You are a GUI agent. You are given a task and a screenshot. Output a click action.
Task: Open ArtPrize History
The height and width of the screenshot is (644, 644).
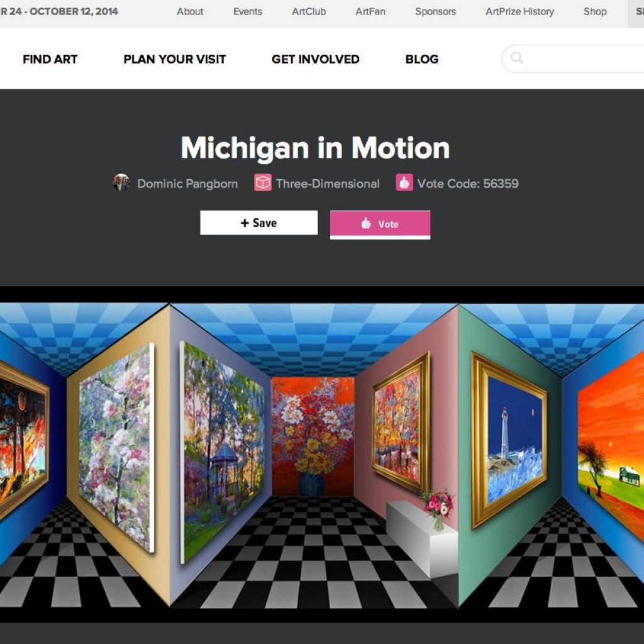point(519,11)
